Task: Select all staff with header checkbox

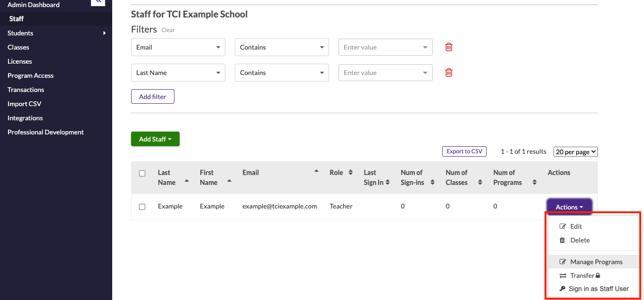Action: tap(142, 173)
